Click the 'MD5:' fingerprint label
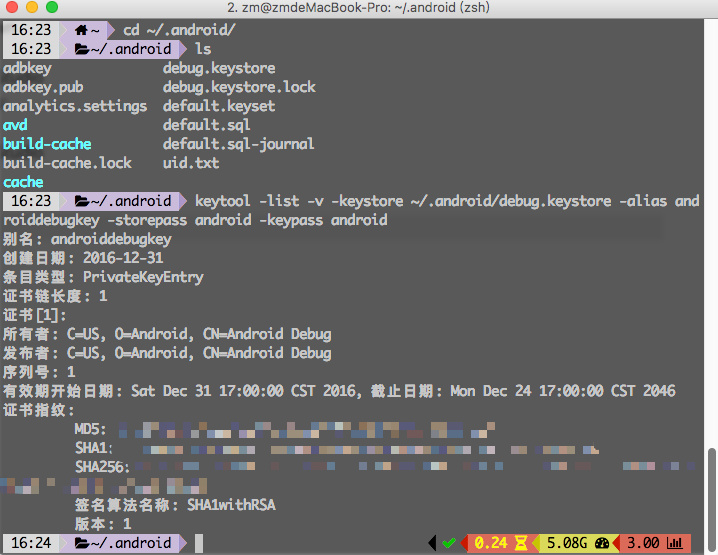This screenshot has width=718, height=555. 90,429
